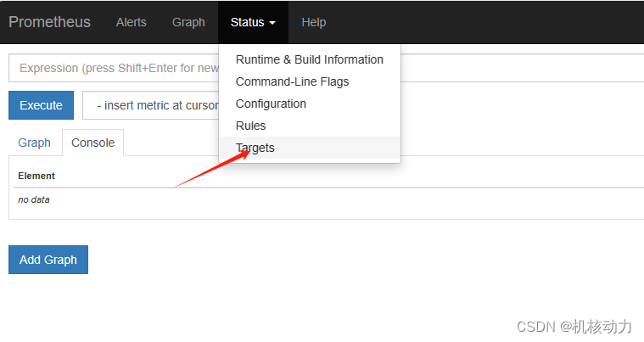644x342 pixels.
Task: Open the Graph page in navbar
Action: pyautogui.click(x=188, y=22)
